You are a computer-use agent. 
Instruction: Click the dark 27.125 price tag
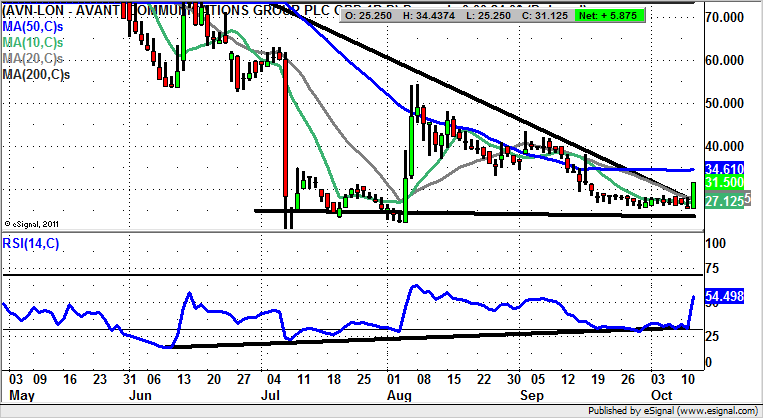(722, 201)
